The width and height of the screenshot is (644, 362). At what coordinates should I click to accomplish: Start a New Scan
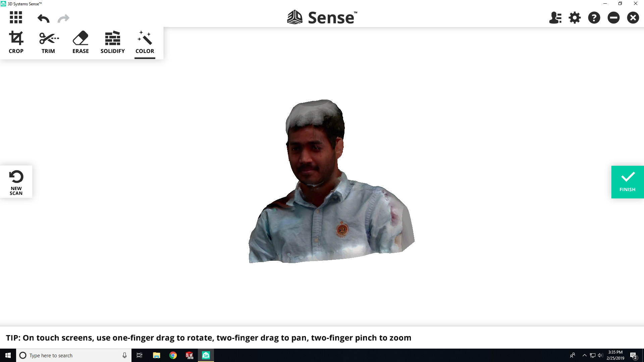click(x=16, y=182)
